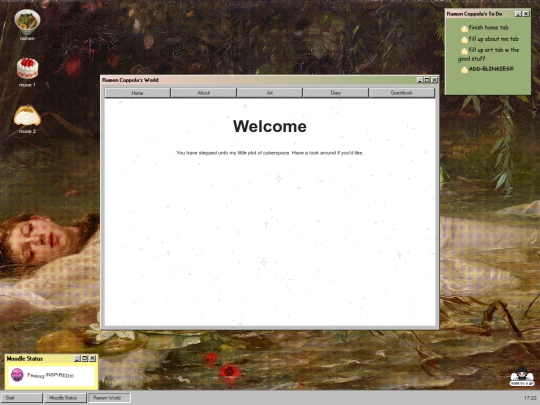Click the bullet icon beside 'finish home tab'
Viewport: 540px width, 405px height.
(x=464, y=29)
